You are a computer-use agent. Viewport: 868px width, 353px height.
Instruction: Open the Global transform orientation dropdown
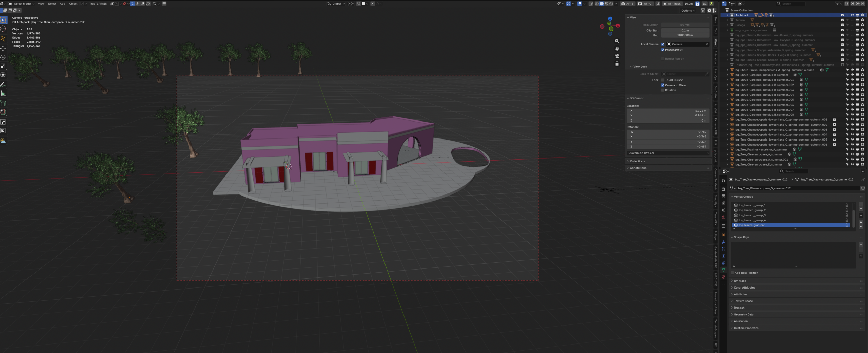[x=336, y=4]
